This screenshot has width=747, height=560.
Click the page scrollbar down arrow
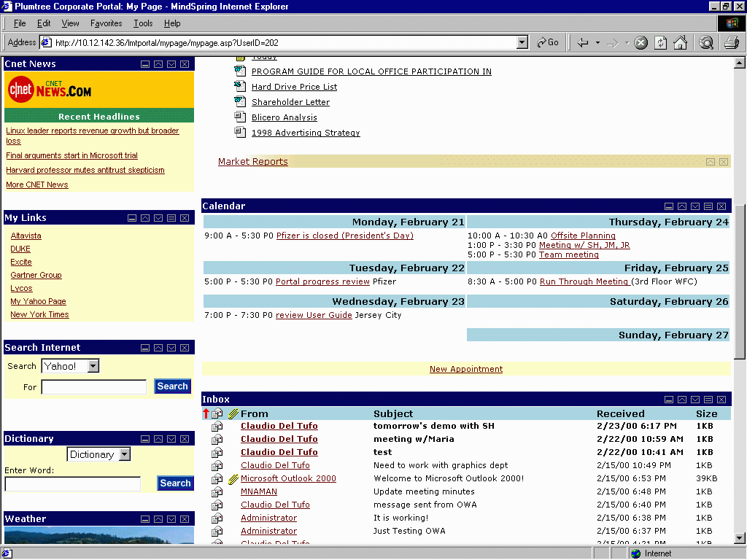[740, 539]
